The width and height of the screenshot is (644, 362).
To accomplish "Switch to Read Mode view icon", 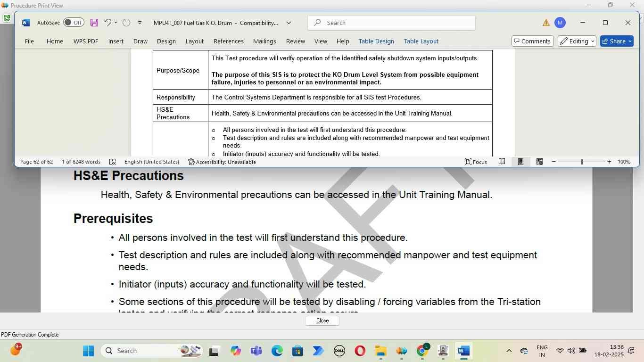I will coord(502,162).
